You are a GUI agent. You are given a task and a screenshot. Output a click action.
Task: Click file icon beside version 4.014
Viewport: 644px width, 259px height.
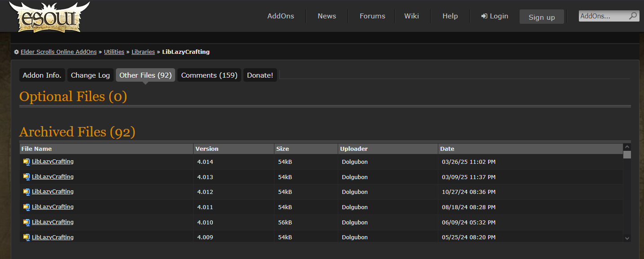click(x=26, y=162)
